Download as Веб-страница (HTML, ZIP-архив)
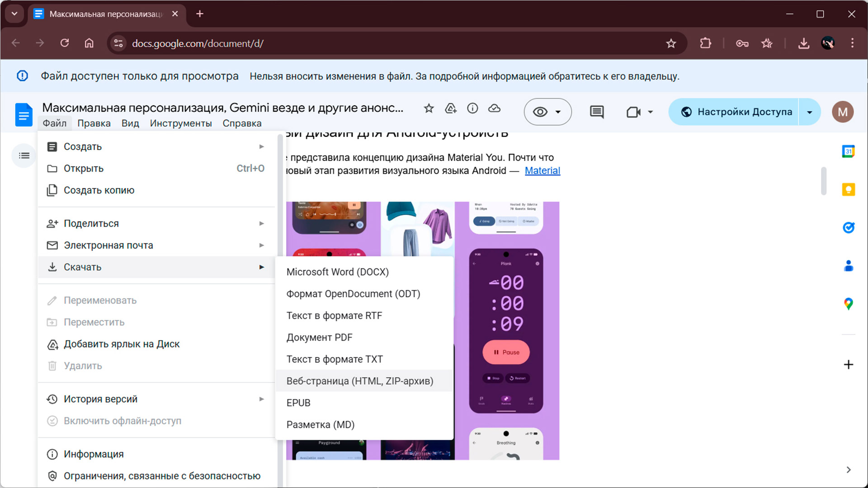 click(x=364, y=381)
